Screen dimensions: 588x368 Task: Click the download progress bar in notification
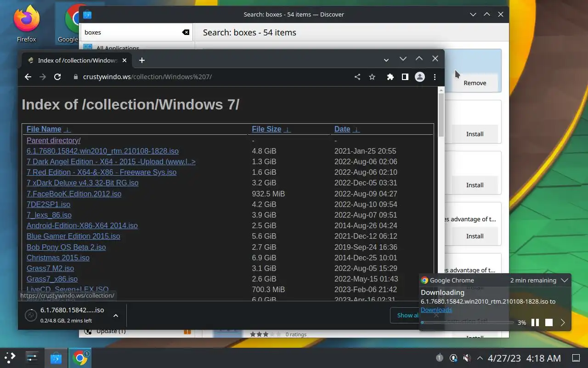467,322
